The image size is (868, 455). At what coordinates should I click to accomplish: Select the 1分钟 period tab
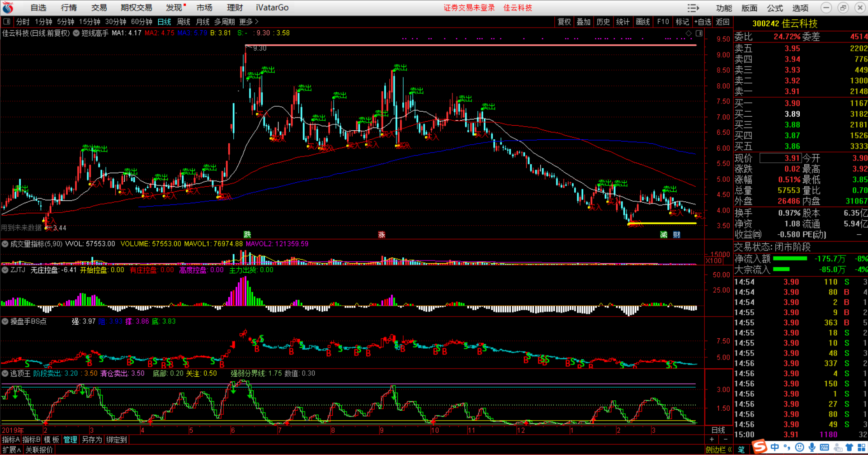pos(43,22)
